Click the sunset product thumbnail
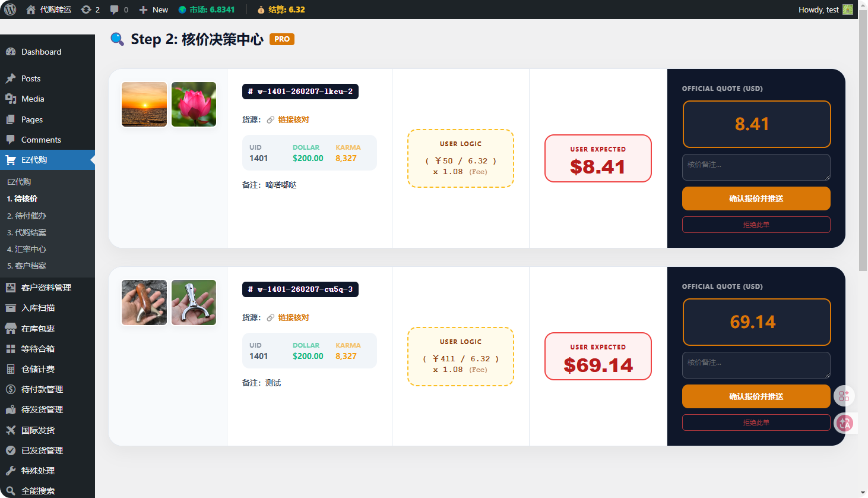 tap(144, 105)
